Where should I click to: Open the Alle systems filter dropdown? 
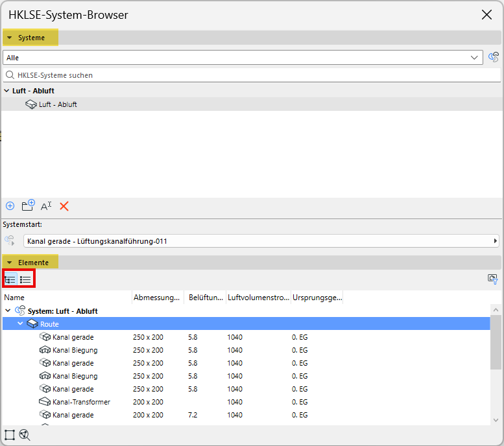243,58
